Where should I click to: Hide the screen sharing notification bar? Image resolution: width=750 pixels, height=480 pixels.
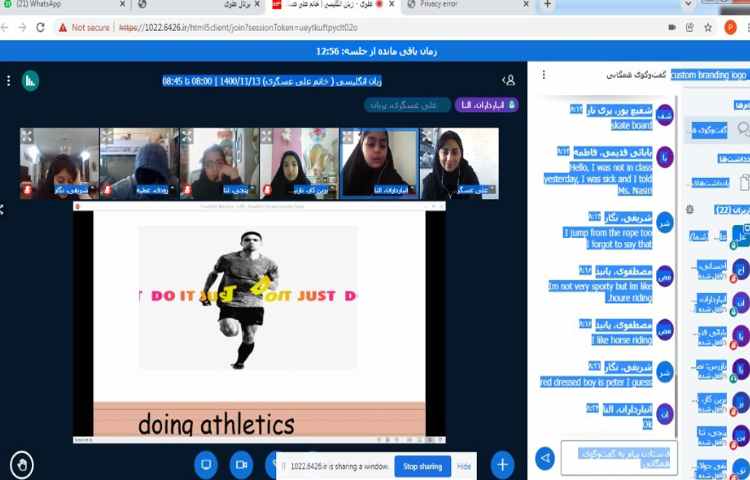(464, 466)
